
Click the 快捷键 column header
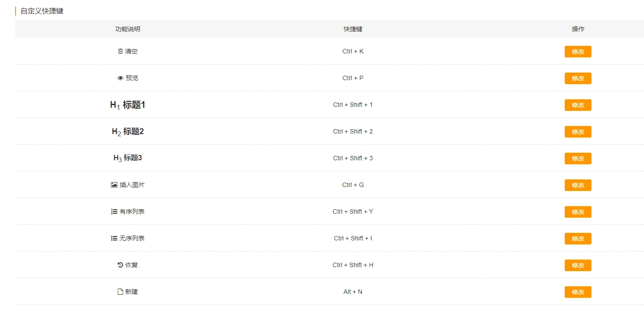pyautogui.click(x=353, y=29)
